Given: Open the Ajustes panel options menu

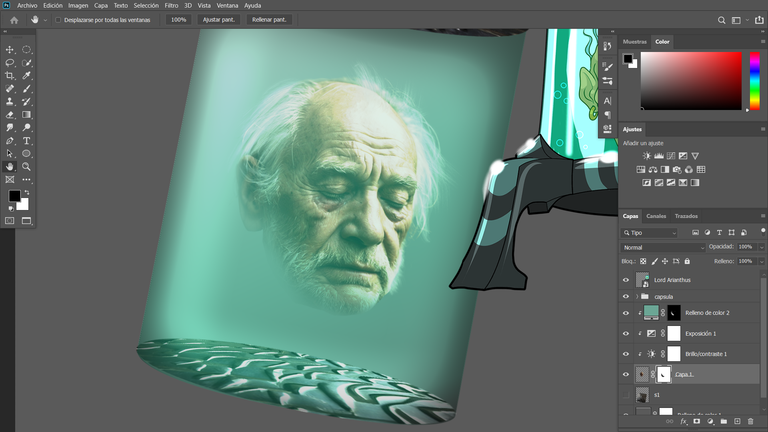Looking at the screenshot, I should [763, 129].
